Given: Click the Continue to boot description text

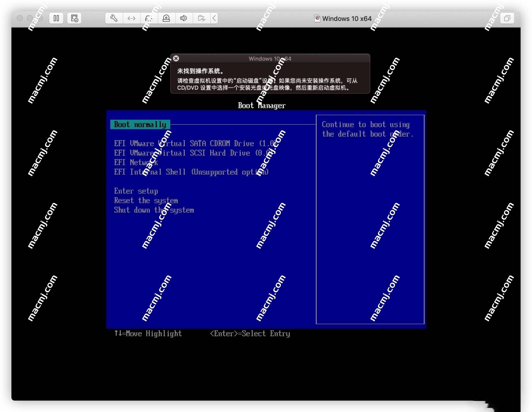Looking at the screenshot, I should coord(368,129).
